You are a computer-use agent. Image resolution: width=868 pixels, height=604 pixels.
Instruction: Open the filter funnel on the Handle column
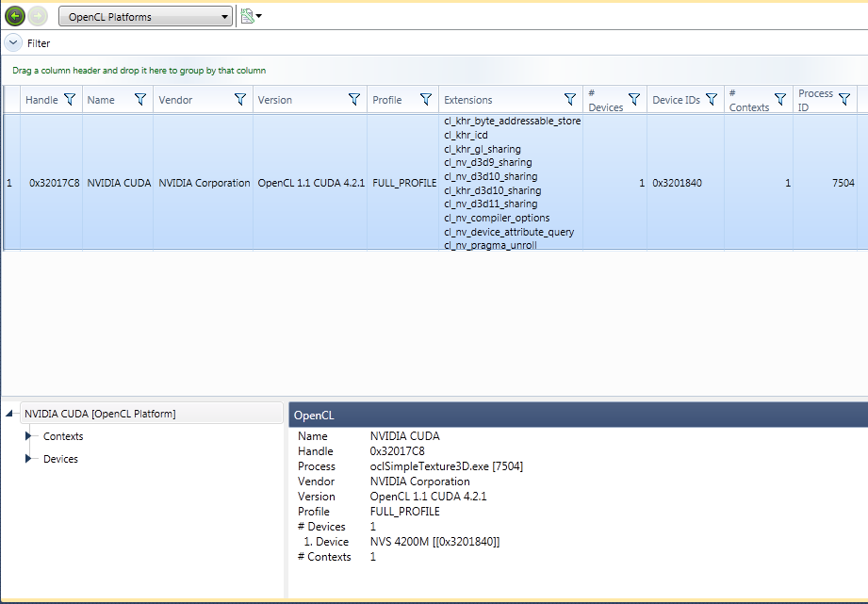pyautogui.click(x=69, y=99)
